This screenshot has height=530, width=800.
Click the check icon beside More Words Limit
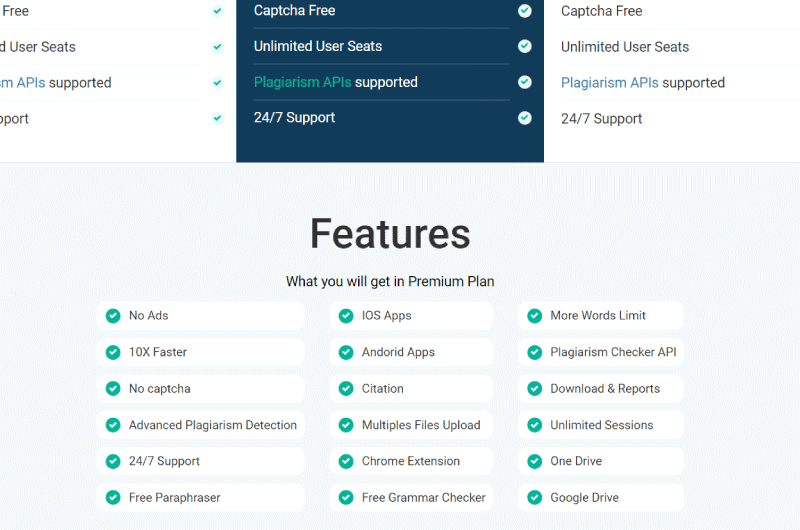pyautogui.click(x=535, y=316)
